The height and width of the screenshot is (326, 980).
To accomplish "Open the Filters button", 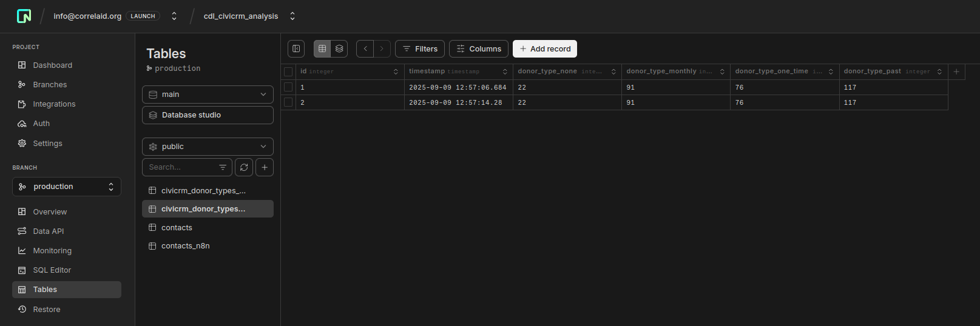I will pos(420,49).
